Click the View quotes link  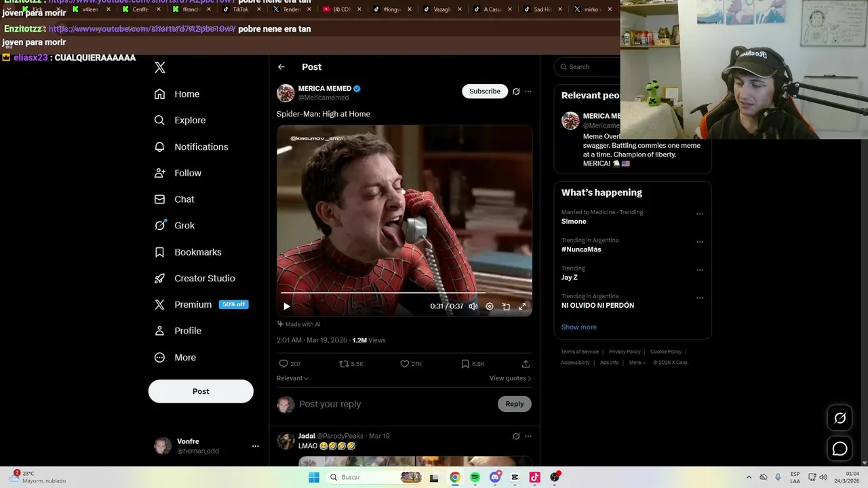tap(510, 378)
